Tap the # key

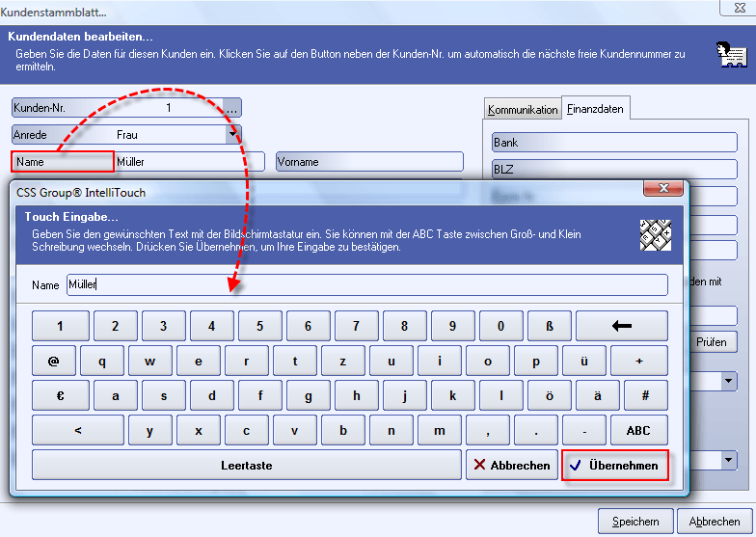[646, 395]
